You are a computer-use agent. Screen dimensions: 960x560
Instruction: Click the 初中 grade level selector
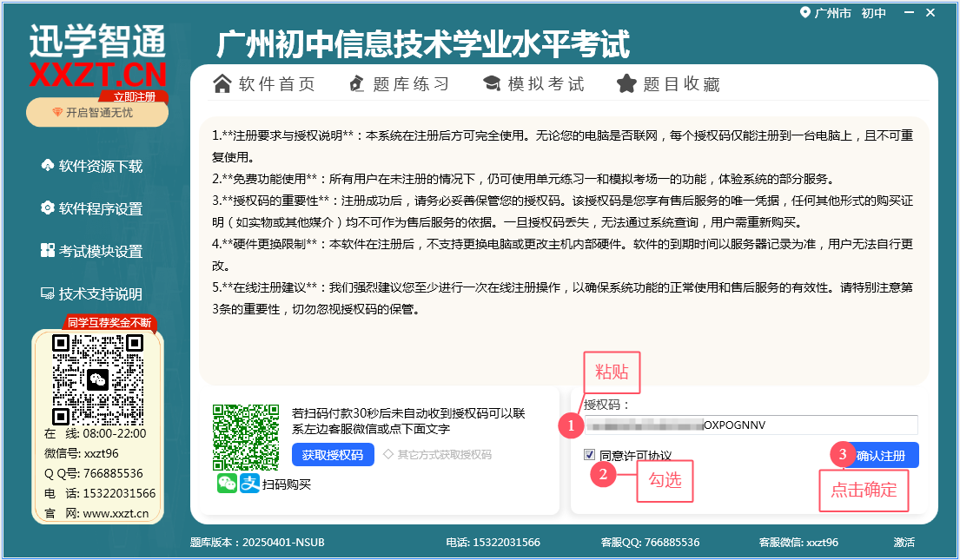874,13
